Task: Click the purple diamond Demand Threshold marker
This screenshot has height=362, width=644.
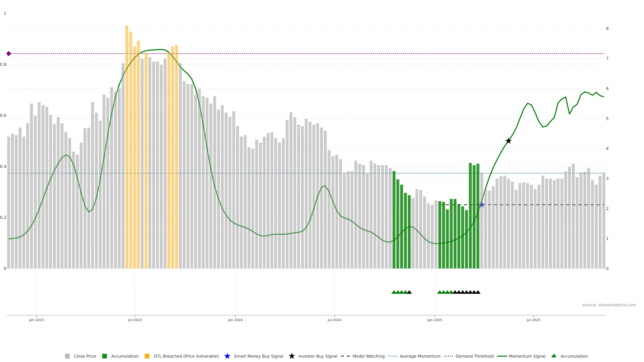Action: point(9,53)
